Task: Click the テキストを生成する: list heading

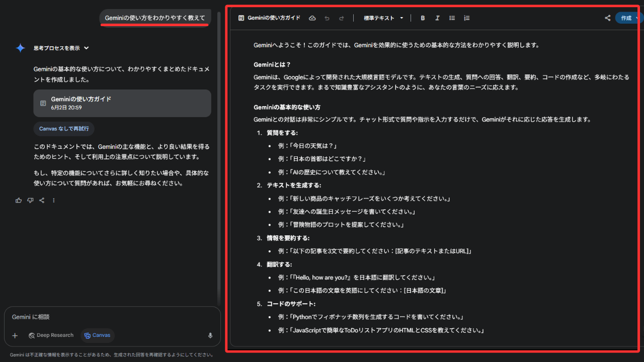Action: pyautogui.click(x=294, y=186)
